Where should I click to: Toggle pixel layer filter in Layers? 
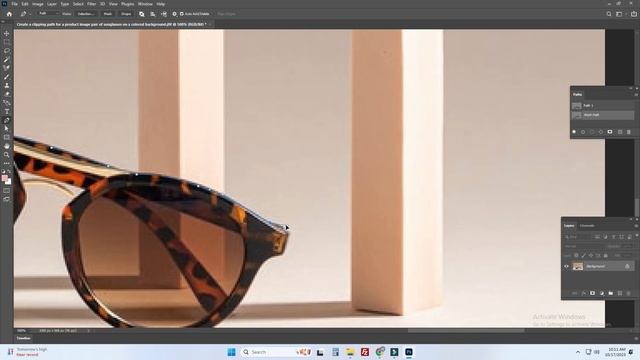(597, 237)
